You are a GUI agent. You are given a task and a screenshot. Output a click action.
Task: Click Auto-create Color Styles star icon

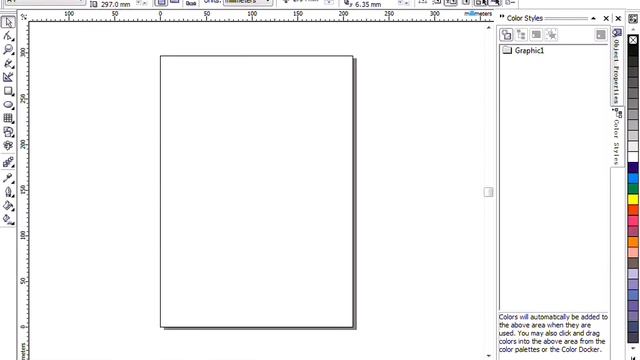point(551,35)
